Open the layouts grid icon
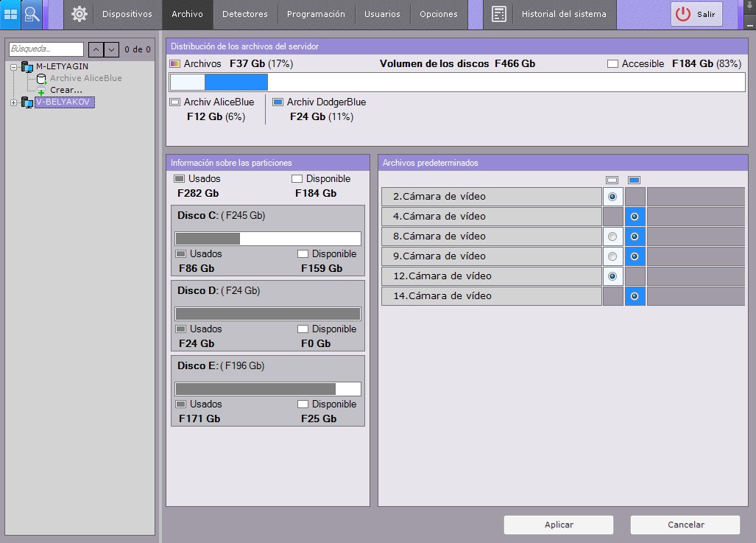Screen dimensions: 756x543 click(10, 14)
